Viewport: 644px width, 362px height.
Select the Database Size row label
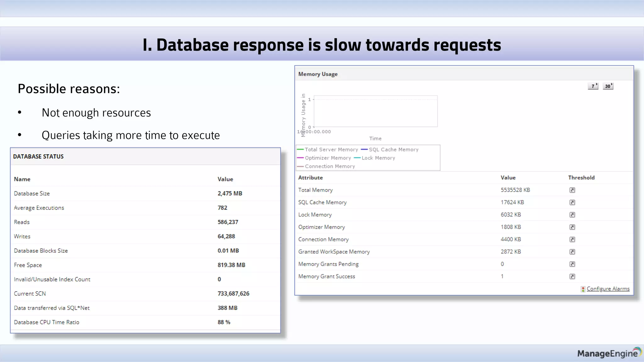[x=32, y=194]
